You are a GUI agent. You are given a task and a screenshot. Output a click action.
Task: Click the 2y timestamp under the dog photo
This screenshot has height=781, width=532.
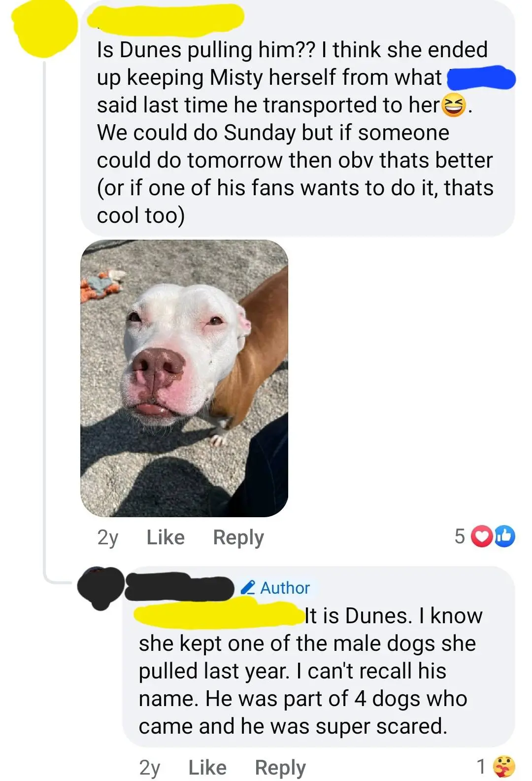pyautogui.click(x=108, y=537)
